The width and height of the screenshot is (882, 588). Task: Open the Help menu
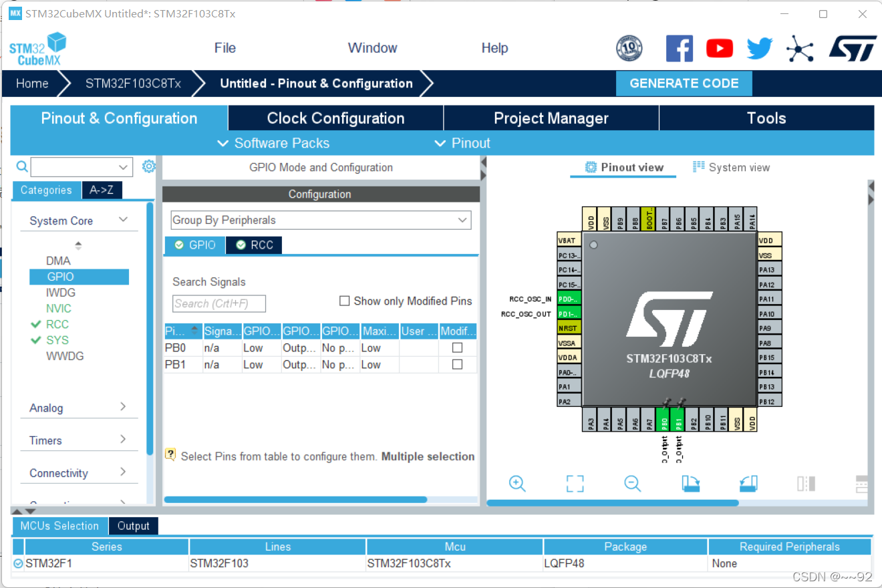click(494, 48)
